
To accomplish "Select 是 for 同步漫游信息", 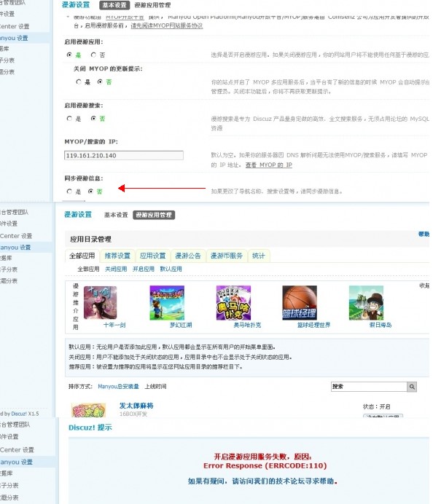I will [x=69, y=192].
